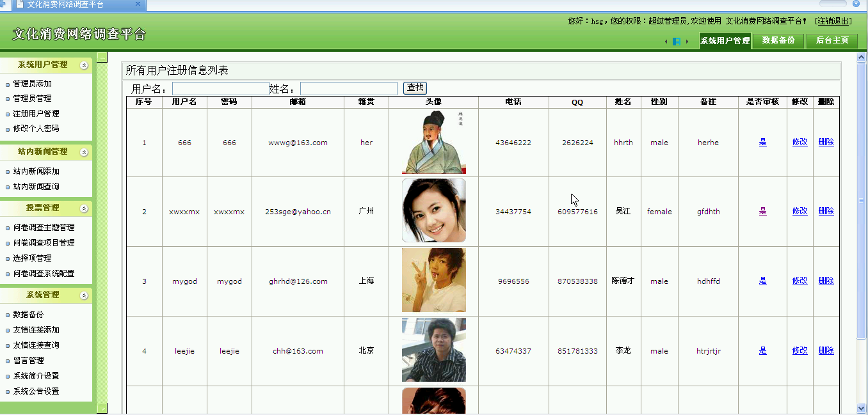
Task: Click 修改 link for user mygod
Action: [800, 281]
